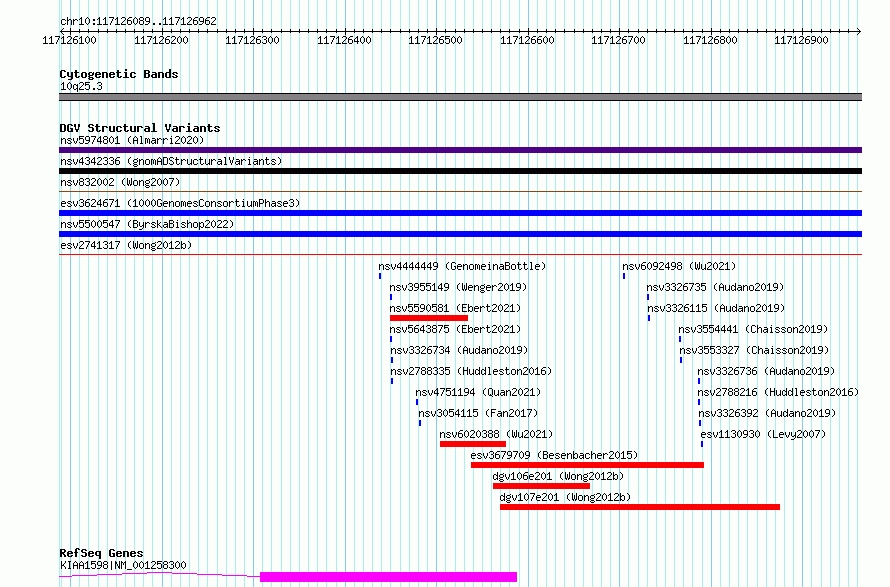Click nsv4444449 (GenomeinaBottle) variant label
Screen dimensions: 890x587
[x=462, y=266]
